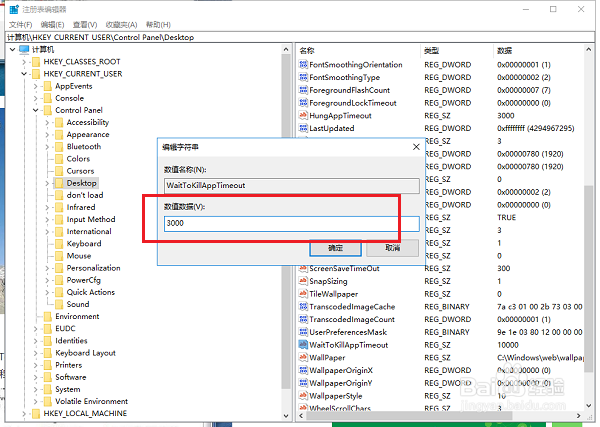Open the 收藏夹(A) menu
Viewport: 600px width, 427px height.
pyautogui.click(x=121, y=24)
